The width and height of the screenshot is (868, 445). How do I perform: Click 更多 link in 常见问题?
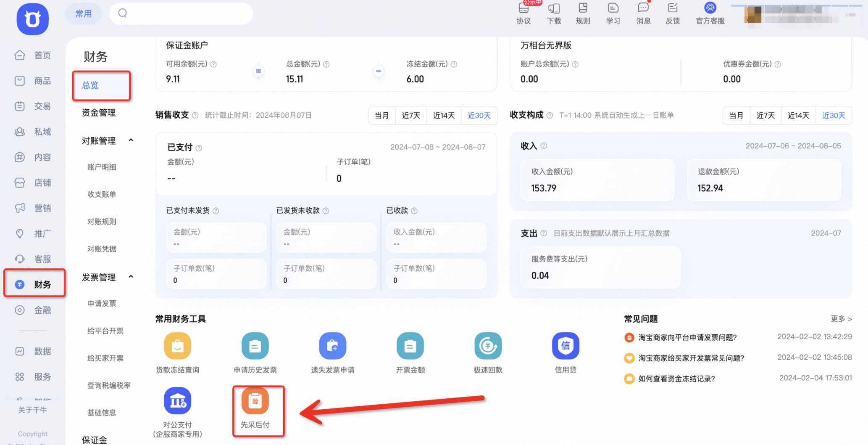(x=841, y=319)
